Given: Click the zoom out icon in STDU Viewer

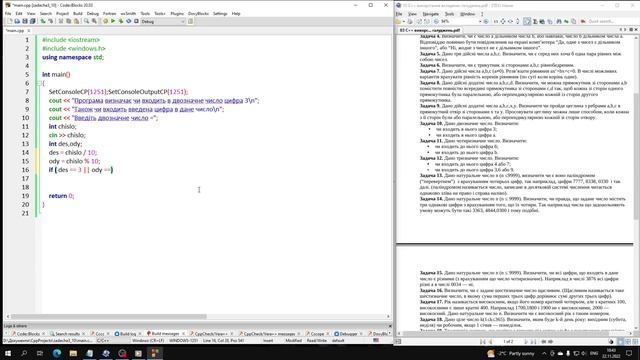Looking at the screenshot, I should click(436, 21).
